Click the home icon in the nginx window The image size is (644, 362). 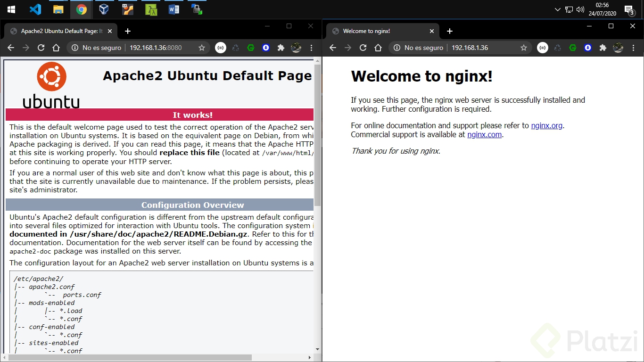coord(378,48)
